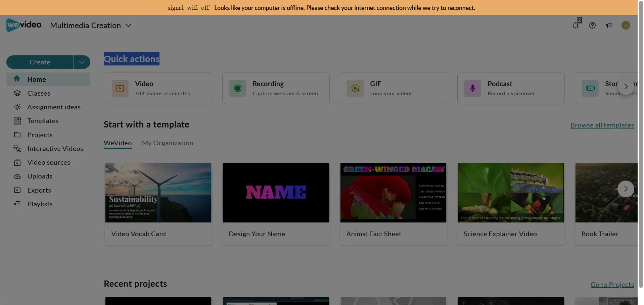Expand the Create button dropdown arrow

82,62
